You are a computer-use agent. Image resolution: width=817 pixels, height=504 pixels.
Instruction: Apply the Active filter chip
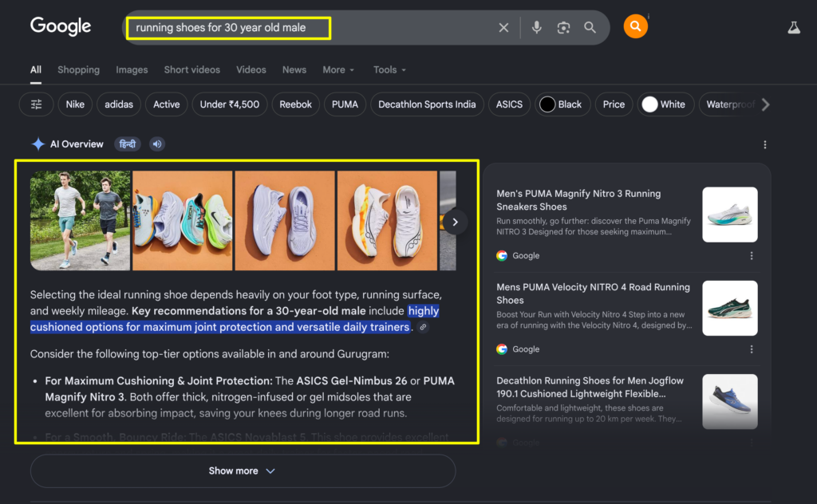tap(166, 104)
